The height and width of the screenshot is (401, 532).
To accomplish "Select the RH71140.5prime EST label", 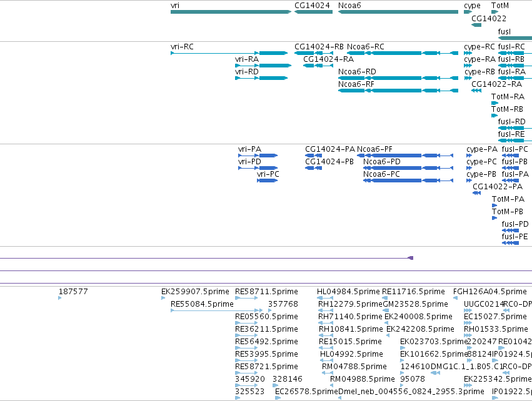I will (350, 317).
